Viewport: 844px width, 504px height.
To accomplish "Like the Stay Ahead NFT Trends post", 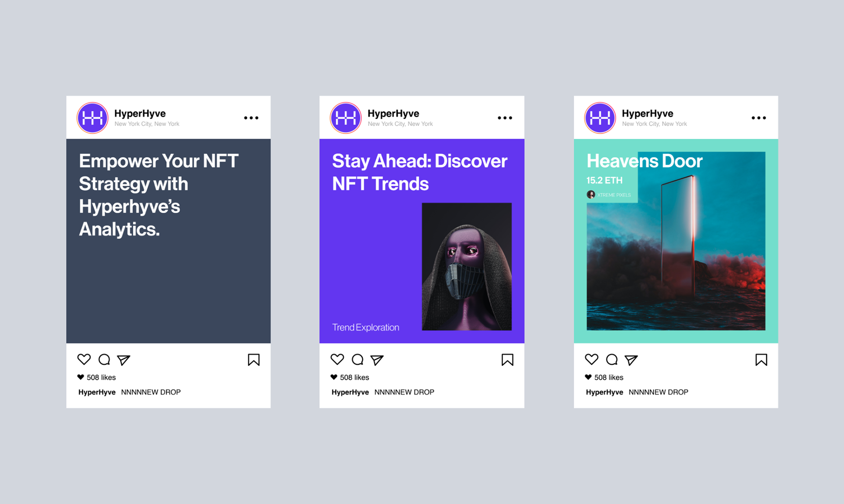I will click(337, 359).
